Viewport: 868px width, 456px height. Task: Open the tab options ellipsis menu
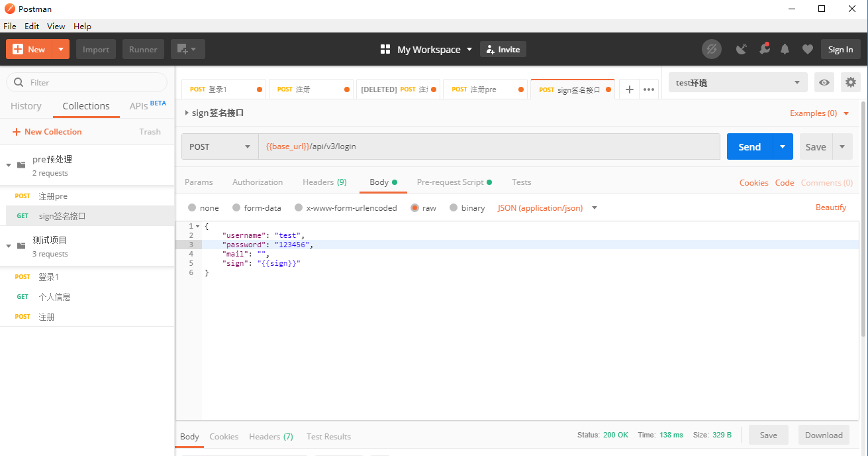649,89
